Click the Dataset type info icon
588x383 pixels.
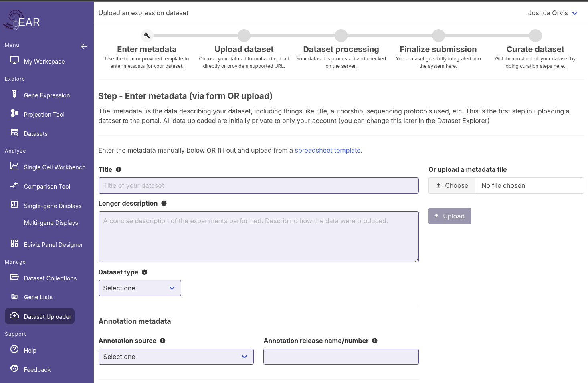(145, 272)
